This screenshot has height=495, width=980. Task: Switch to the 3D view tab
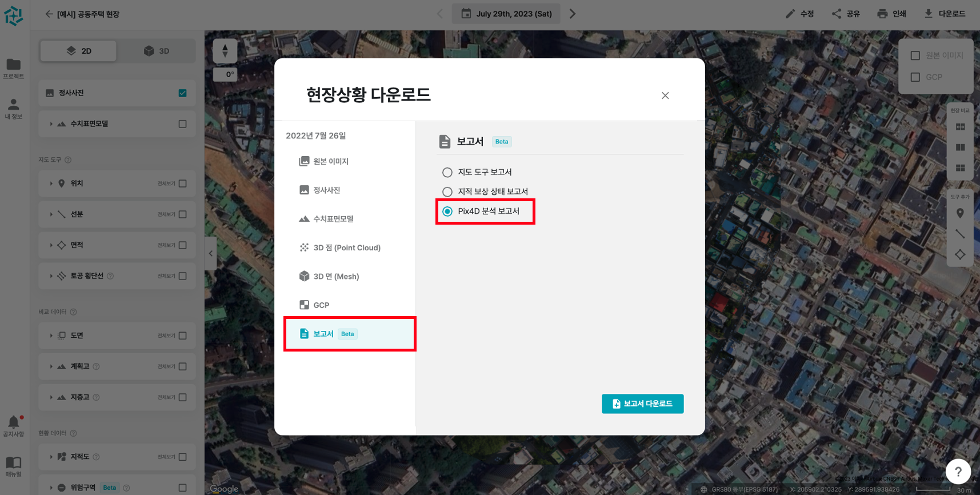coord(157,51)
